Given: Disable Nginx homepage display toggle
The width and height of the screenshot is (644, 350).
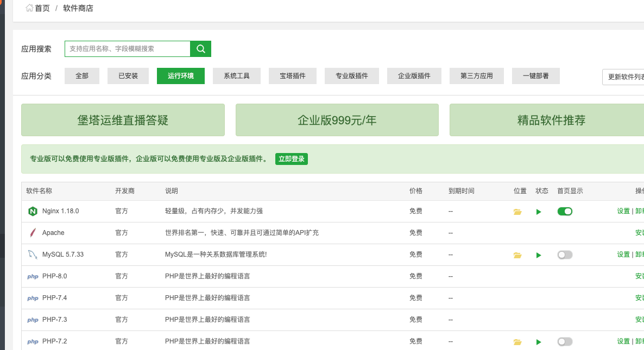Looking at the screenshot, I should click(x=565, y=211).
